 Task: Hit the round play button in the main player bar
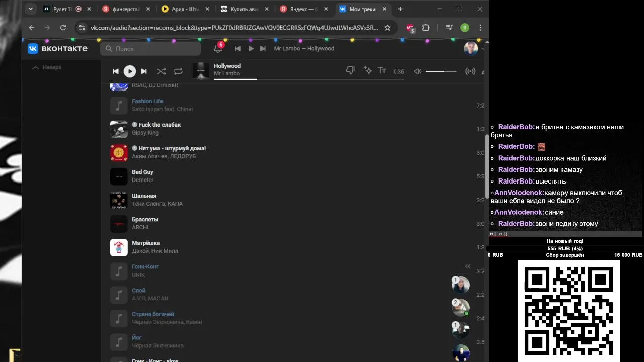click(130, 71)
